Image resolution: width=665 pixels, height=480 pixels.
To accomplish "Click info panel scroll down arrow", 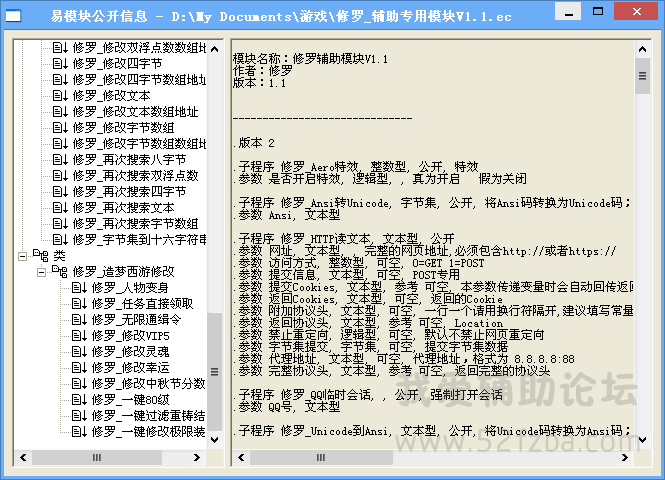I will click(643, 440).
